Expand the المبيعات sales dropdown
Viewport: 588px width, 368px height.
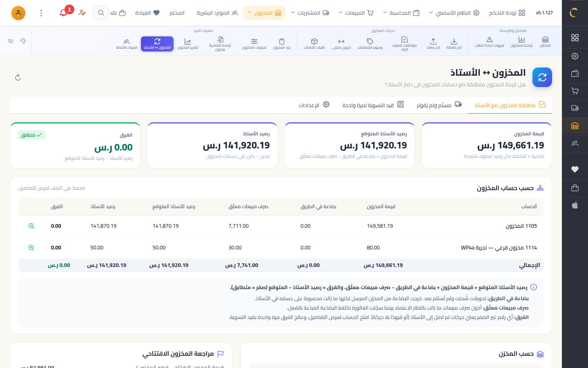coord(356,13)
